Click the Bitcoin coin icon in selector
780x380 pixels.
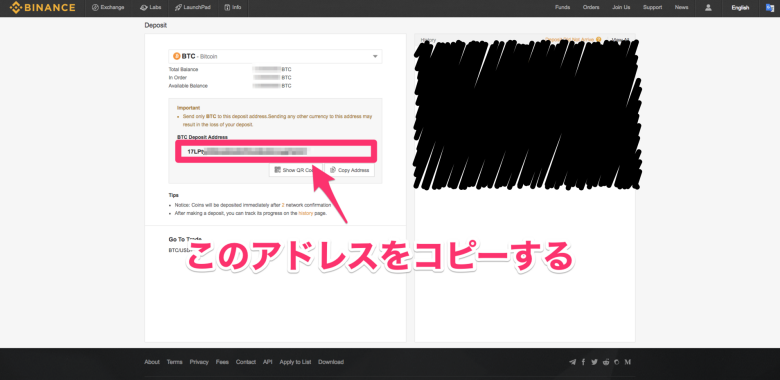coord(176,56)
